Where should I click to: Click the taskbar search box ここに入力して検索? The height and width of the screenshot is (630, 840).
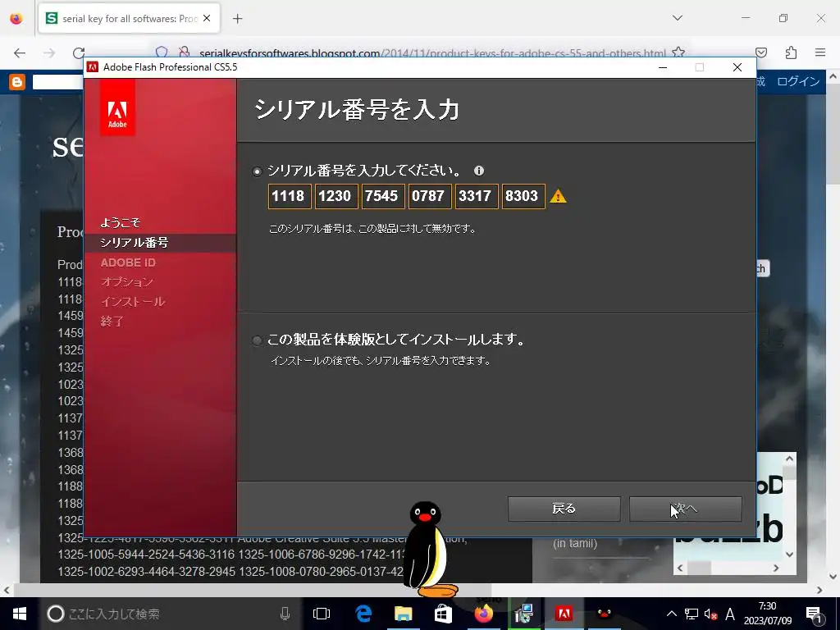click(171, 614)
